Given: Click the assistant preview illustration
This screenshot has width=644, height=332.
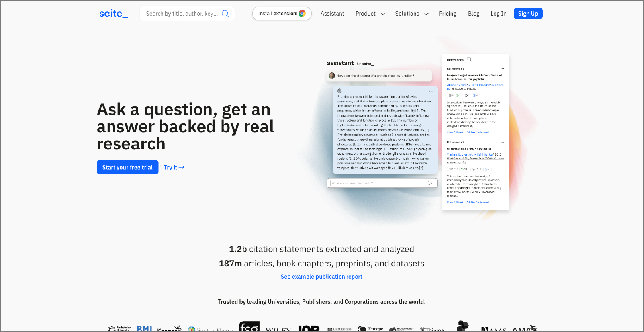Looking at the screenshot, I should pyautogui.click(x=418, y=133).
